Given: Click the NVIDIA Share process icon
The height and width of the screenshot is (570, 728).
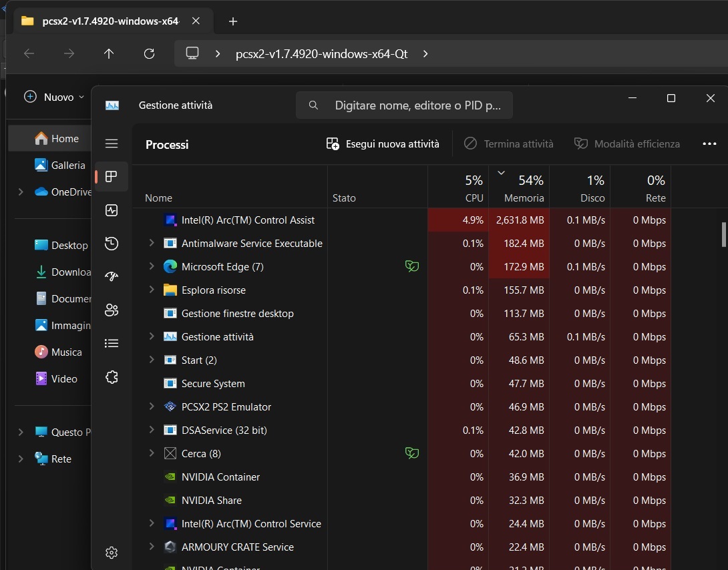Looking at the screenshot, I should (170, 500).
